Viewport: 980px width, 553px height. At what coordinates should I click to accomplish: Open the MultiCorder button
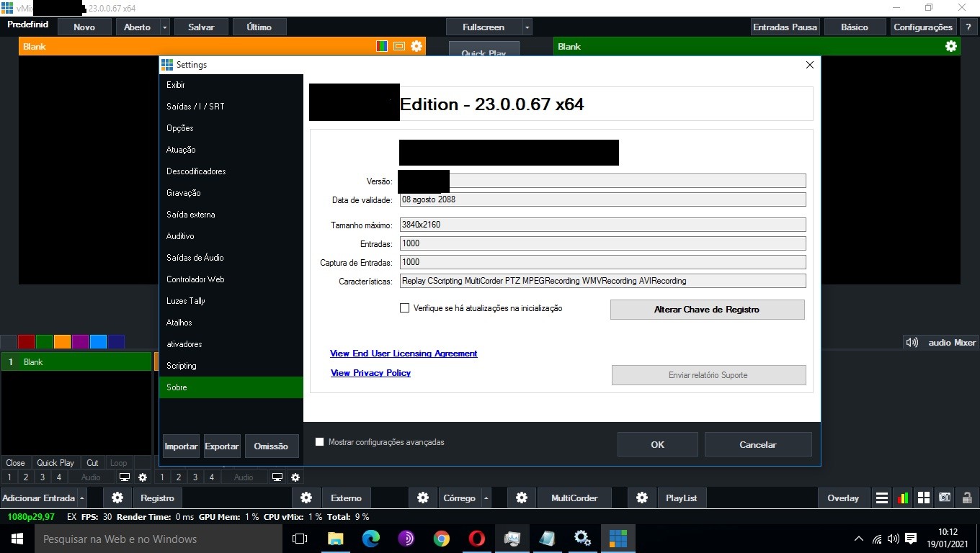pyautogui.click(x=574, y=498)
